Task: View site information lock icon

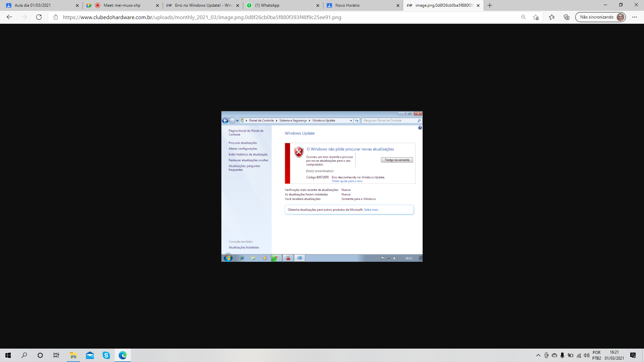Action: 56,17
